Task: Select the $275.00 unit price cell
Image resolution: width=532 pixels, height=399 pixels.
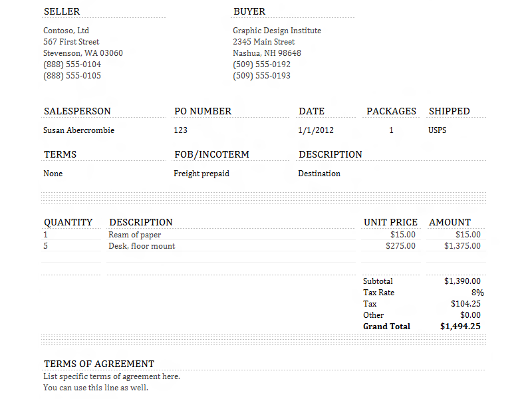Action: tap(391, 246)
